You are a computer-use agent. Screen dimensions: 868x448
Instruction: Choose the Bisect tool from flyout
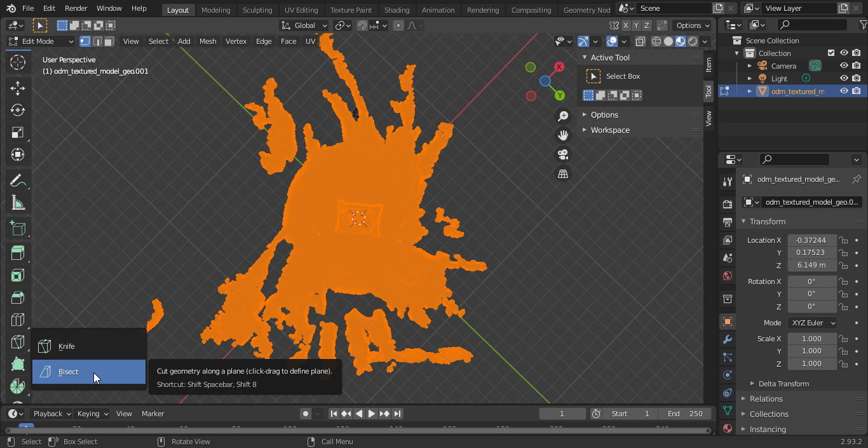tap(69, 372)
